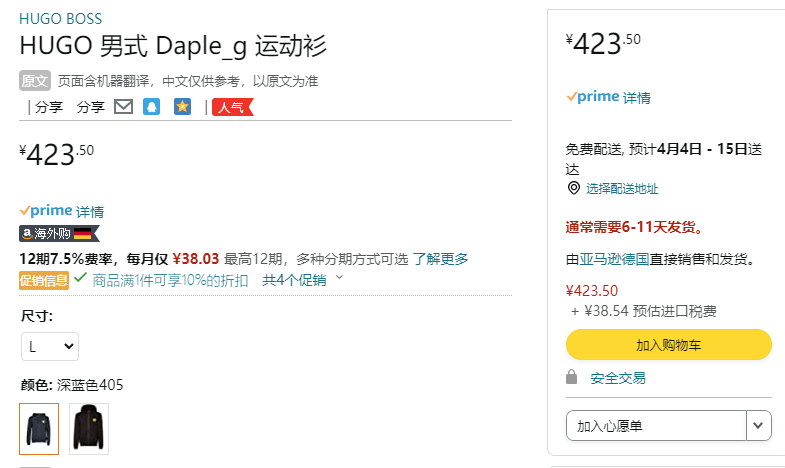Select the black hoodie color thumbnail
Viewport: 785px width, 468px height.
(x=89, y=429)
